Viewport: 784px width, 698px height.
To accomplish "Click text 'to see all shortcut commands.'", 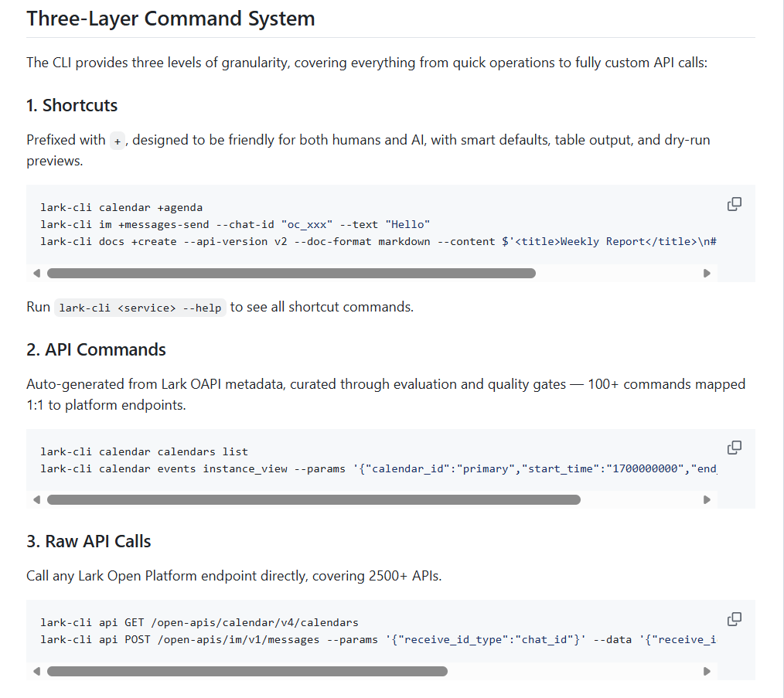I will [x=322, y=307].
